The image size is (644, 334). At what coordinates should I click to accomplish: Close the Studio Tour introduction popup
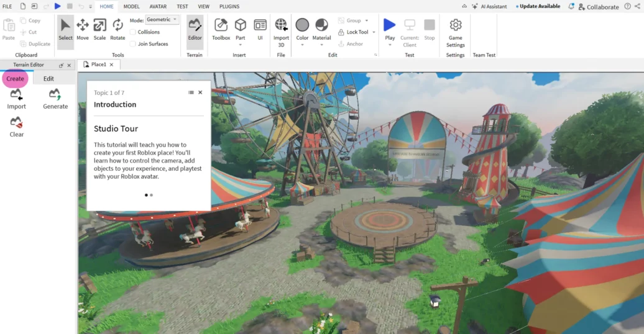tap(200, 93)
